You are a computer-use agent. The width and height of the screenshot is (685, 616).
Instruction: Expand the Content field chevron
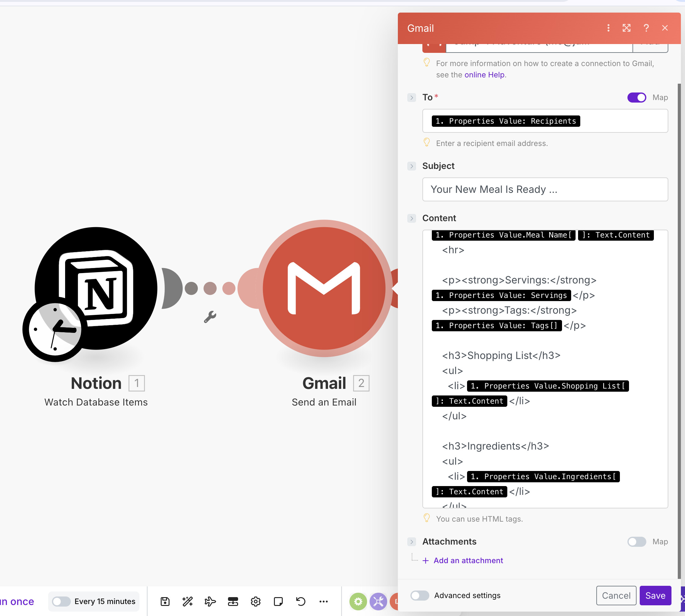point(411,218)
